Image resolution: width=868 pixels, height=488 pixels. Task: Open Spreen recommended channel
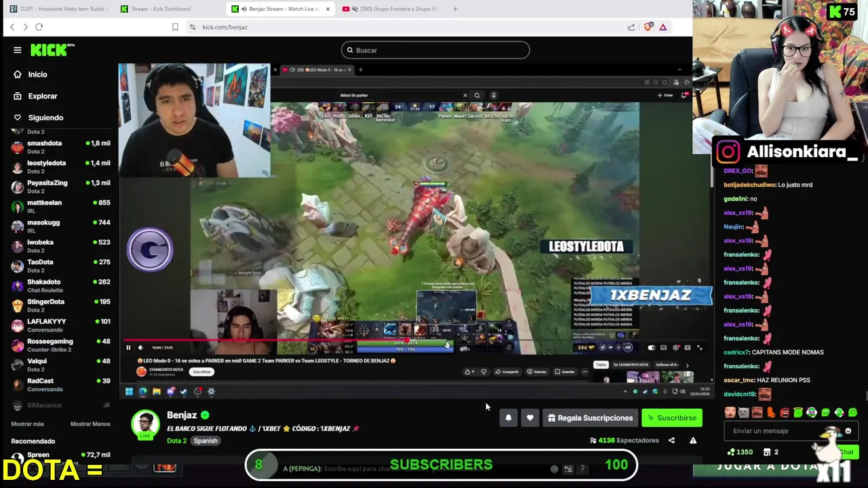61,456
